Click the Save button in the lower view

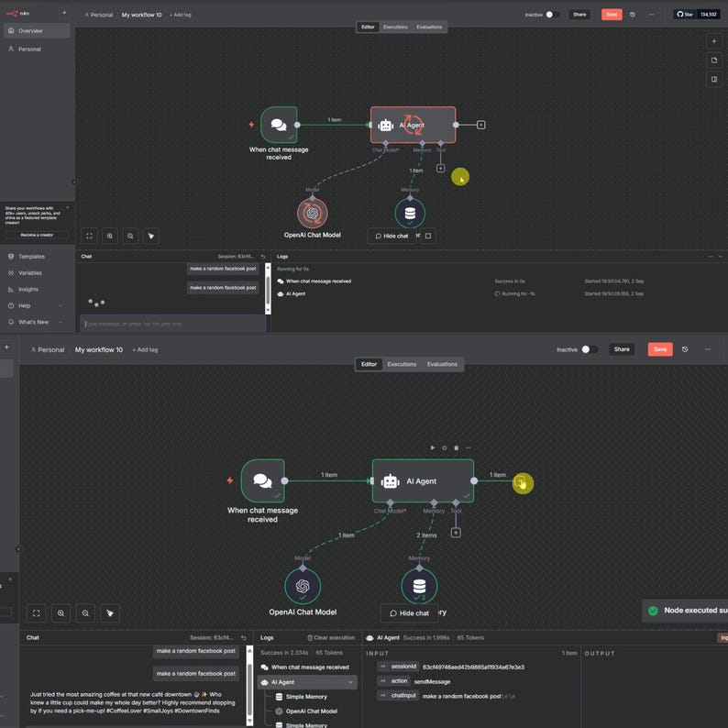coord(660,349)
